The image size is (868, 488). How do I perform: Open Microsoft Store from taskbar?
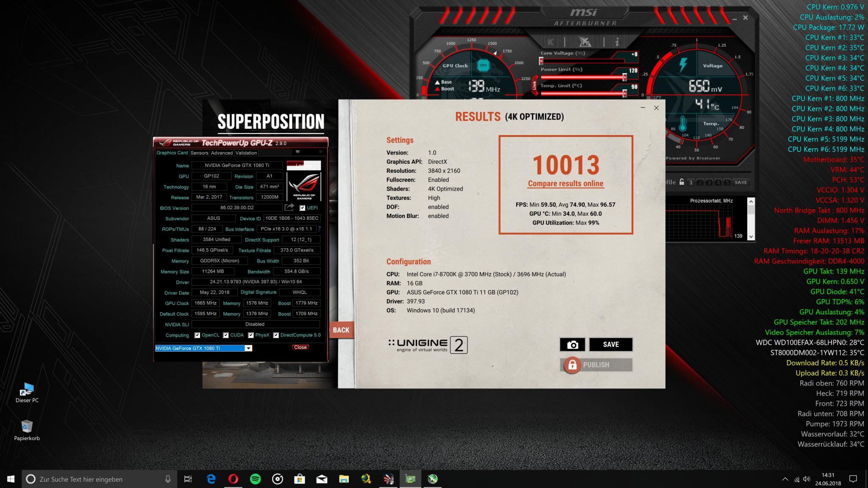pyautogui.click(x=300, y=479)
